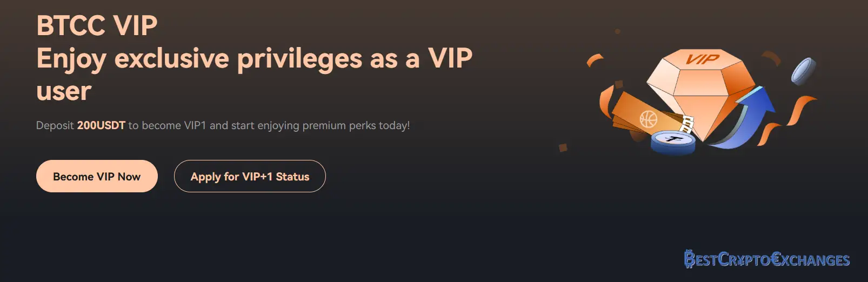
Task: Click the VIP label atop the diamond
Action: (x=703, y=59)
